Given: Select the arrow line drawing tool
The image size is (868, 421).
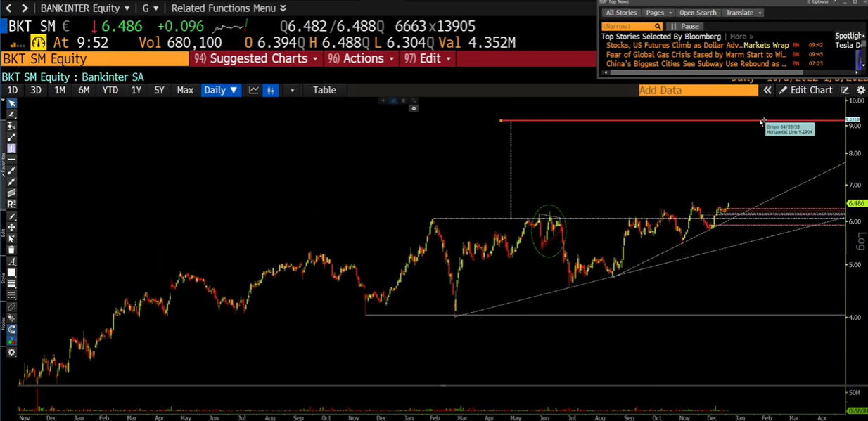Looking at the screenshot, I should 11,171.
